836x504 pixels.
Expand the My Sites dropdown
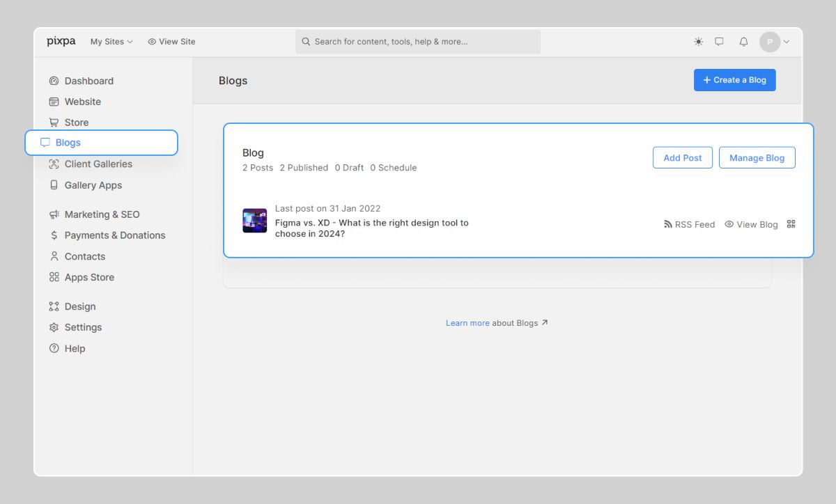(110, 41)
